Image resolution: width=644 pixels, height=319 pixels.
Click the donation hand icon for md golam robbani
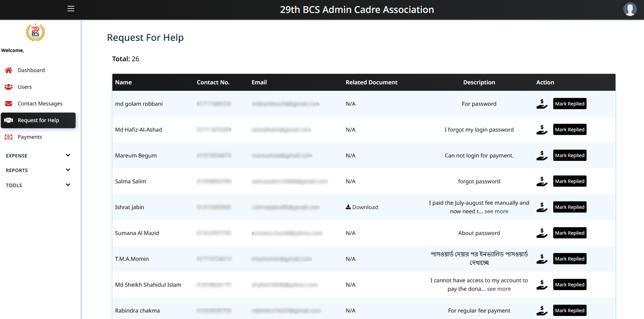[x=542, y=104]
